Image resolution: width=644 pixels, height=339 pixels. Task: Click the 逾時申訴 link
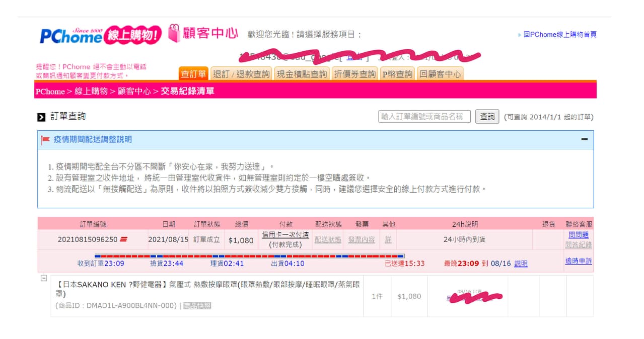coord(579,262)
